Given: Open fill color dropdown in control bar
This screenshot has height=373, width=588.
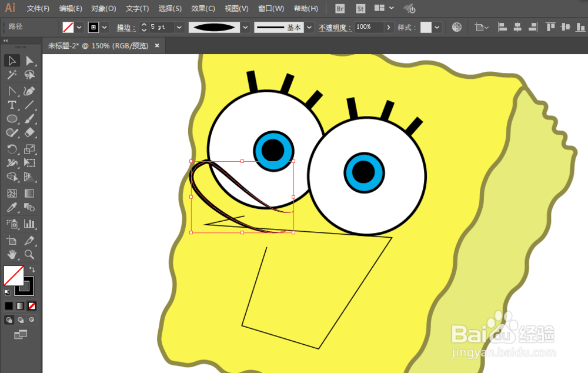Looking at the screenshot, I should pos(79,28).
